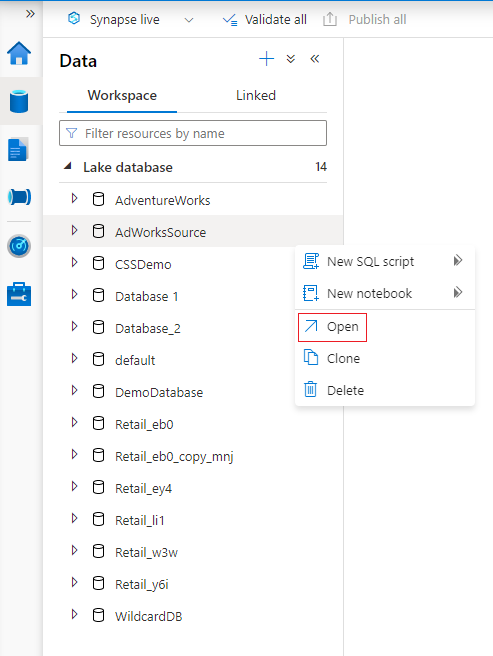The height and width of the screenshot is (656, 493).
Task: Select the DemoDatabase name
Action: [159, 392]
